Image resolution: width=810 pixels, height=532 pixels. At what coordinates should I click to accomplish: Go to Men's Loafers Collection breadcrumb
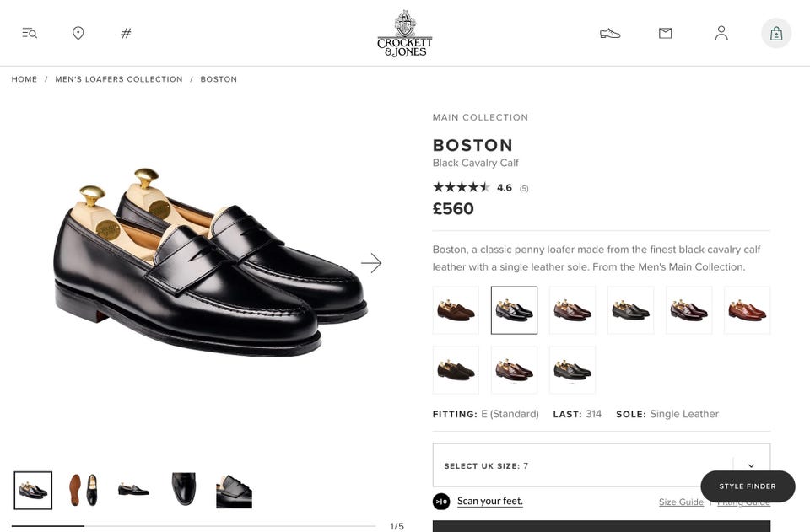(x=119, y=79)
